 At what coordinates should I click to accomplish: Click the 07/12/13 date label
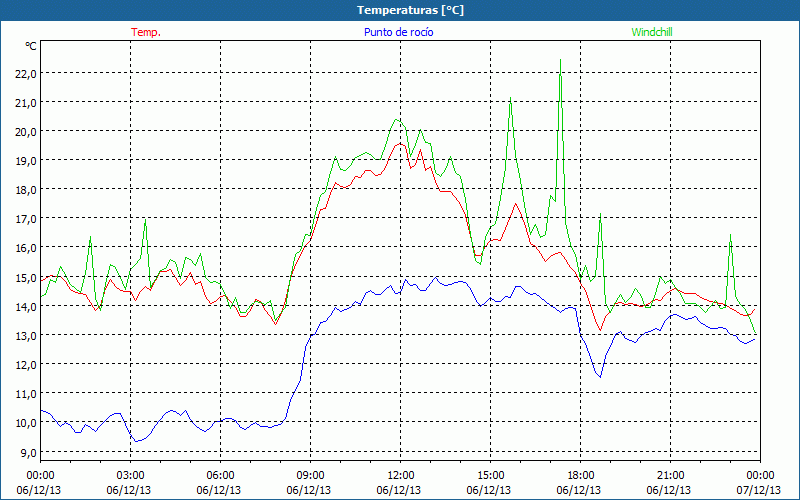click(759, 490)
